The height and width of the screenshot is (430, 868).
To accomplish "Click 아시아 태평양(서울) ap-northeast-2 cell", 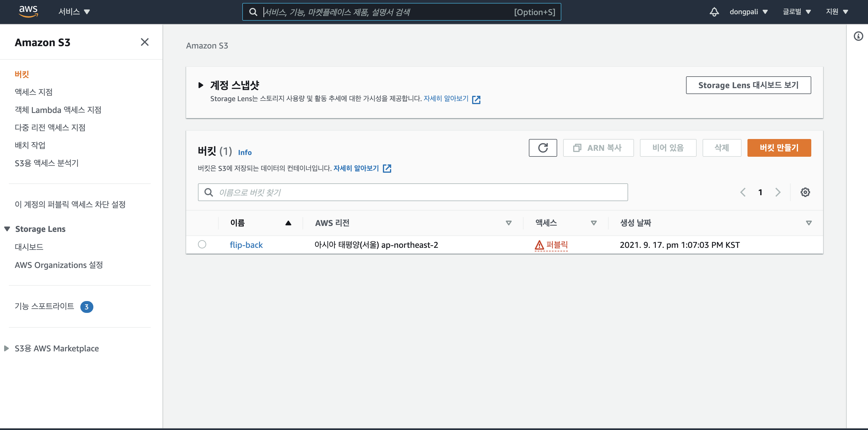I will 376,245.
